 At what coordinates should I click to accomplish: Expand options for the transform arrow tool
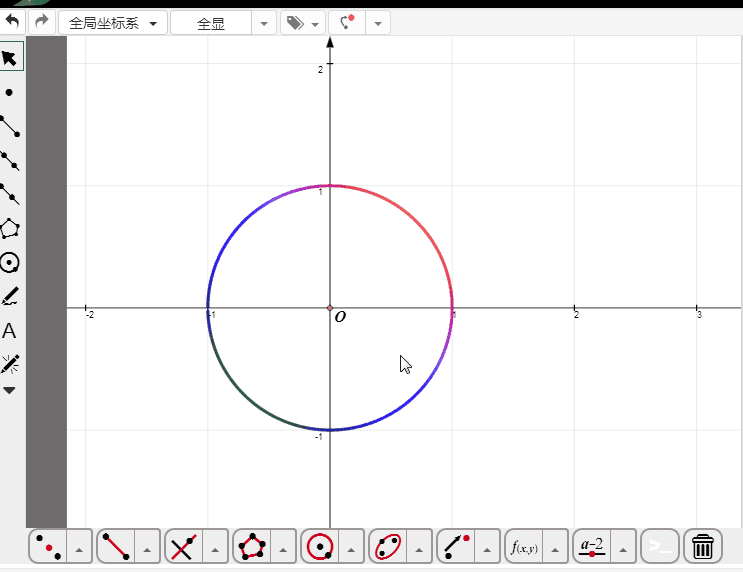(487, 547)
